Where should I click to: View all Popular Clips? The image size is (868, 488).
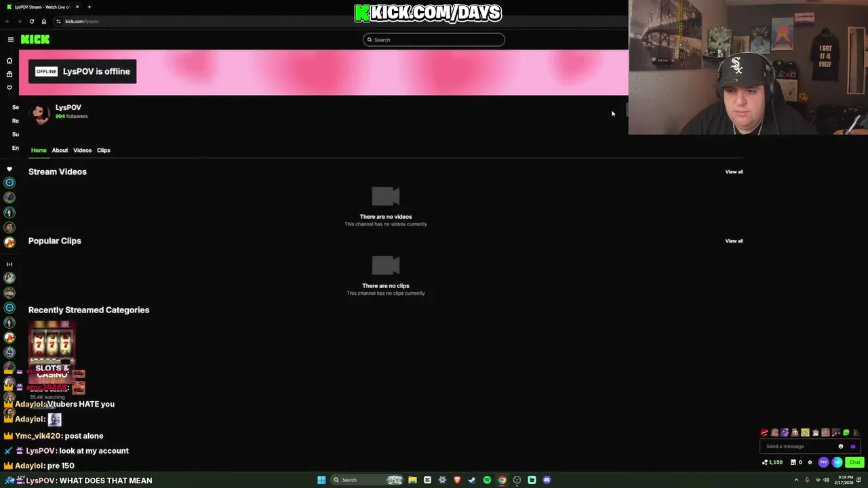click(734, 241)
